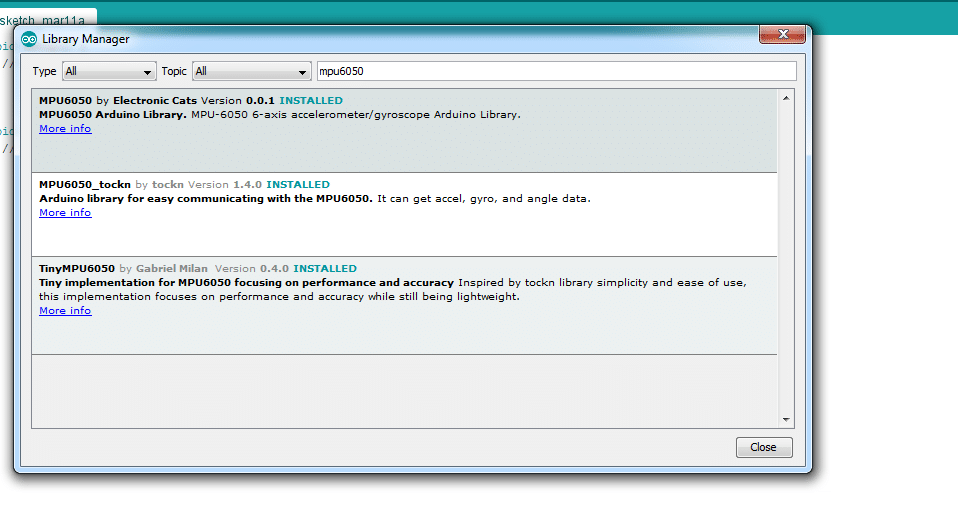
Task: Click the Arduino logo in Library Manager title bar
Action: point(28,39)
